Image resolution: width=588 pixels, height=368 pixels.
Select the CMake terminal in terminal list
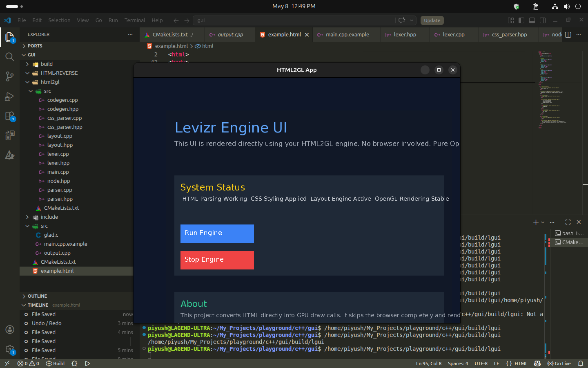569,242
